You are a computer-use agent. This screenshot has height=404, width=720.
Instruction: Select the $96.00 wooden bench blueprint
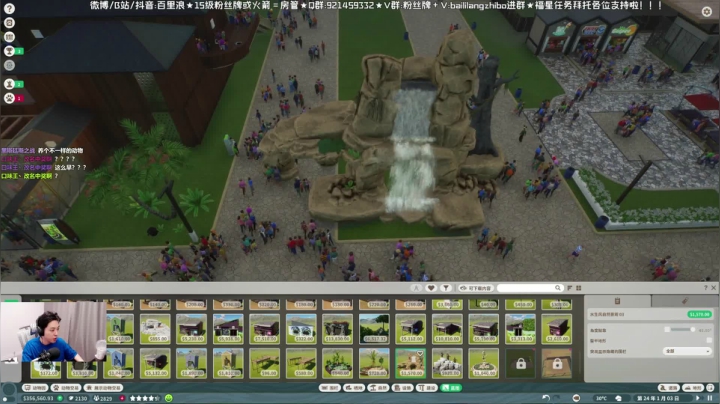tap(264, 363)
